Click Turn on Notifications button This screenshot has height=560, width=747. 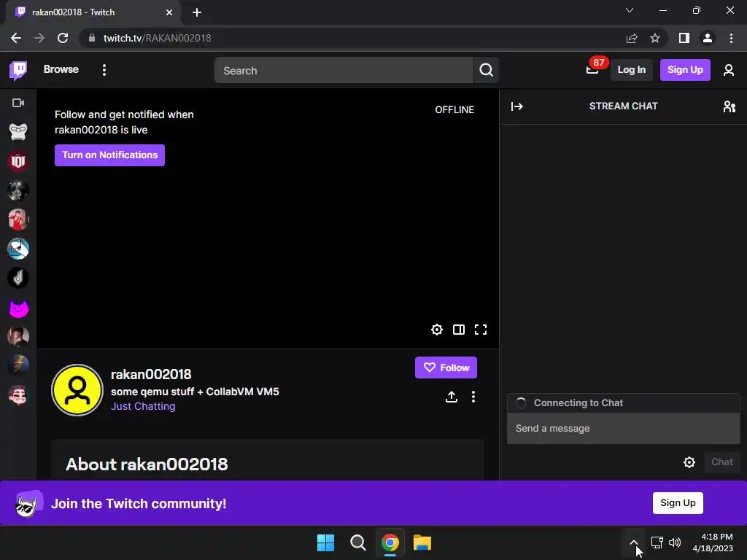point(109,155)
